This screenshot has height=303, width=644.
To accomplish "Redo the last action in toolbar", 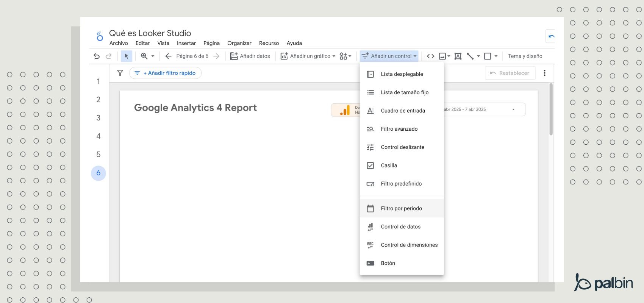I will click(x=109, y=56).
